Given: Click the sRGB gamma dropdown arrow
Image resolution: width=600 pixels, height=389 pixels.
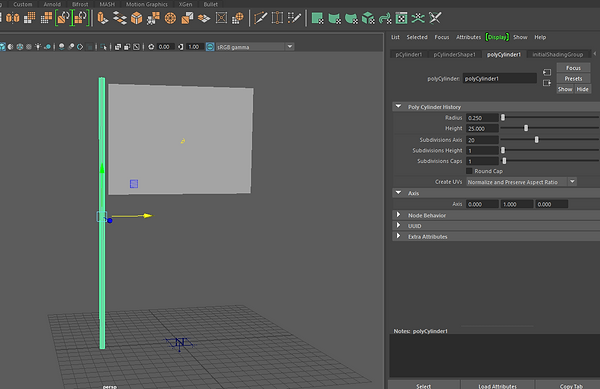Looking at the screenshot, I should [290, 47].
